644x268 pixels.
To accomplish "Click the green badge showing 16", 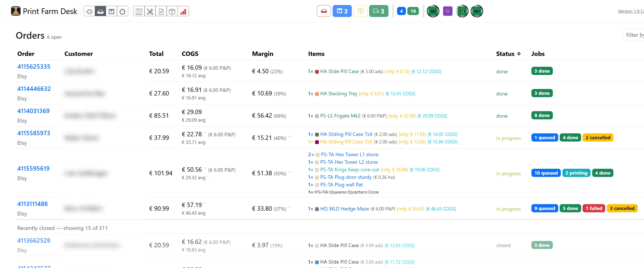I will click(x=413, y=11).
